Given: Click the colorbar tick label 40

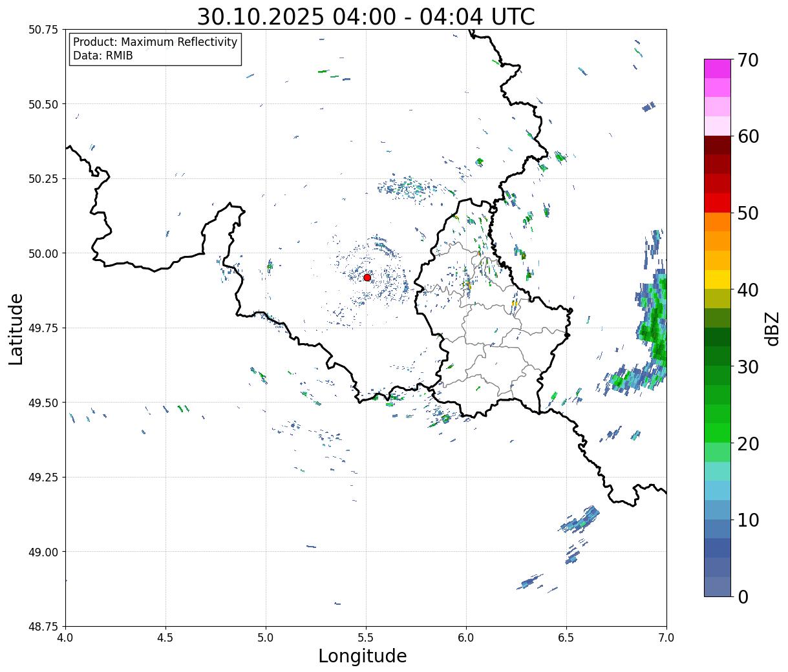Looking at the screenshot, I should (x=747, y=290).
